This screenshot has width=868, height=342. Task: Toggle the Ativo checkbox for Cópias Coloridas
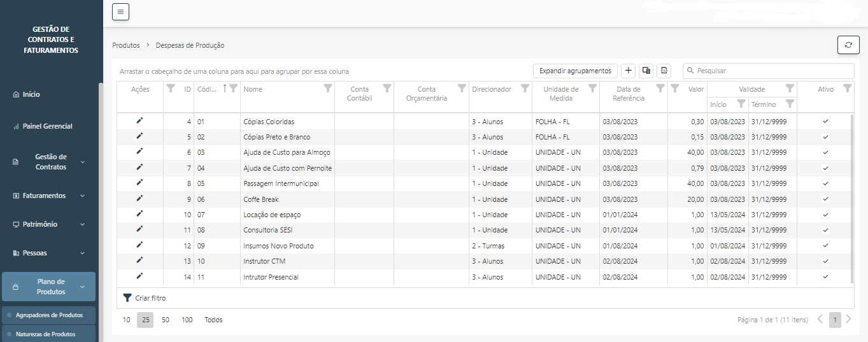click(825, 121)
